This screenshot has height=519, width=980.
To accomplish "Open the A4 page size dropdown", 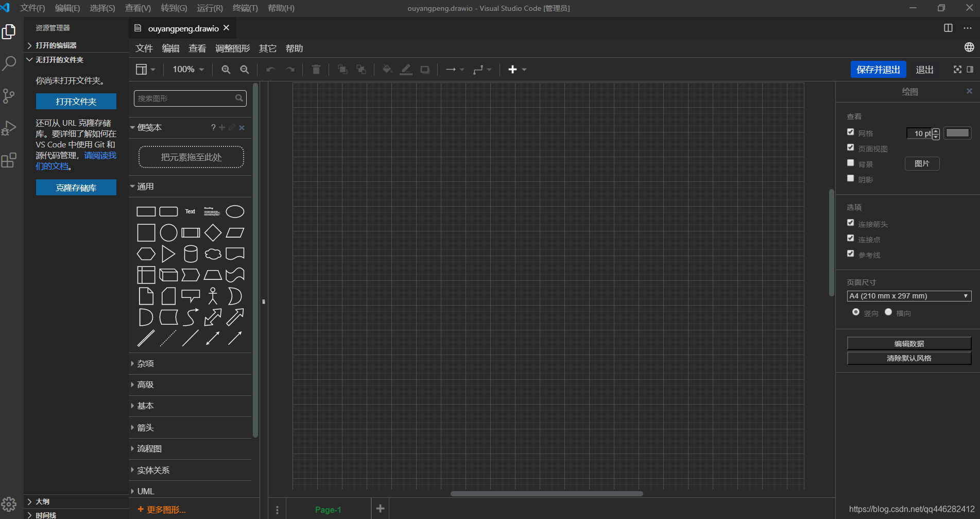I will click(909, 296).
